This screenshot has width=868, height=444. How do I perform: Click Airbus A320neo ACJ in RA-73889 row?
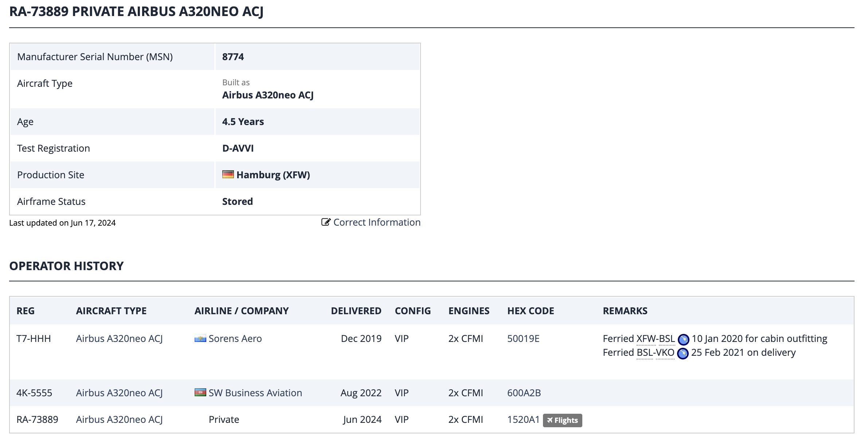(119, 420)
